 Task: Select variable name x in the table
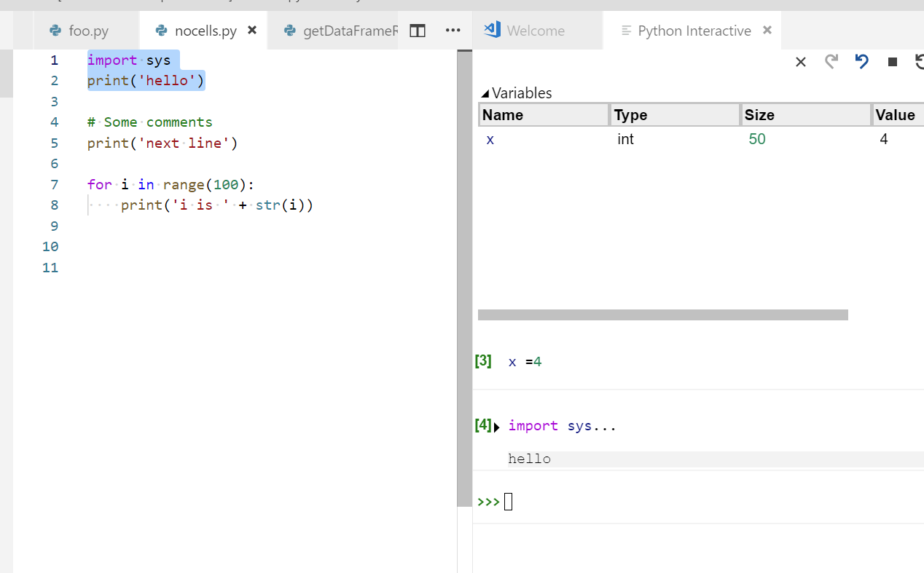click(x=490, y=139)
